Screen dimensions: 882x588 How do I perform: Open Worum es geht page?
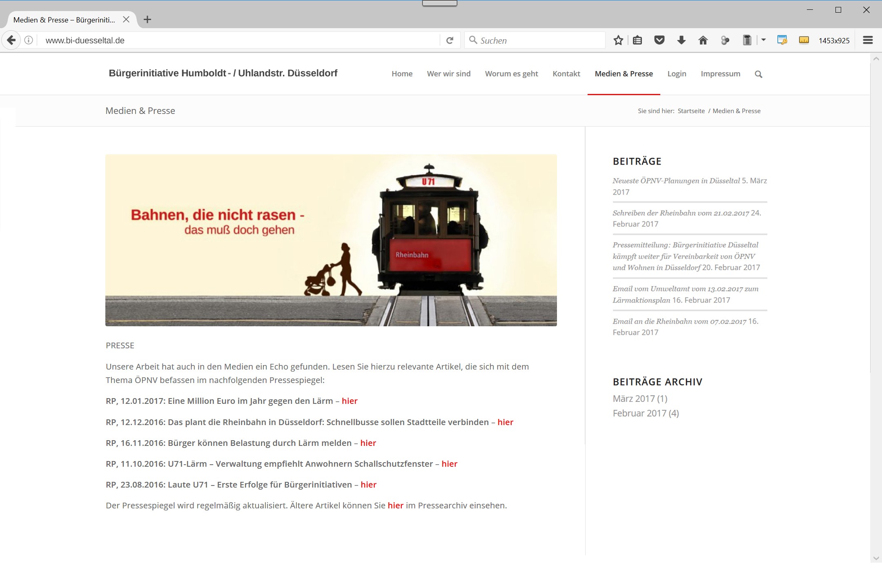[511, 74]
